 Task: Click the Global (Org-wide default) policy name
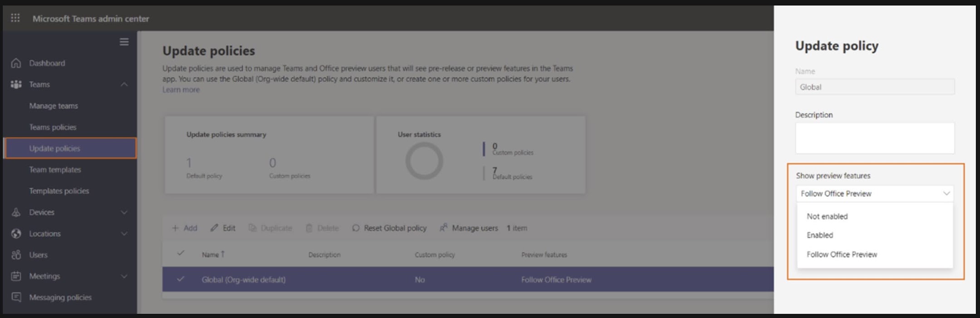point(244,279)
